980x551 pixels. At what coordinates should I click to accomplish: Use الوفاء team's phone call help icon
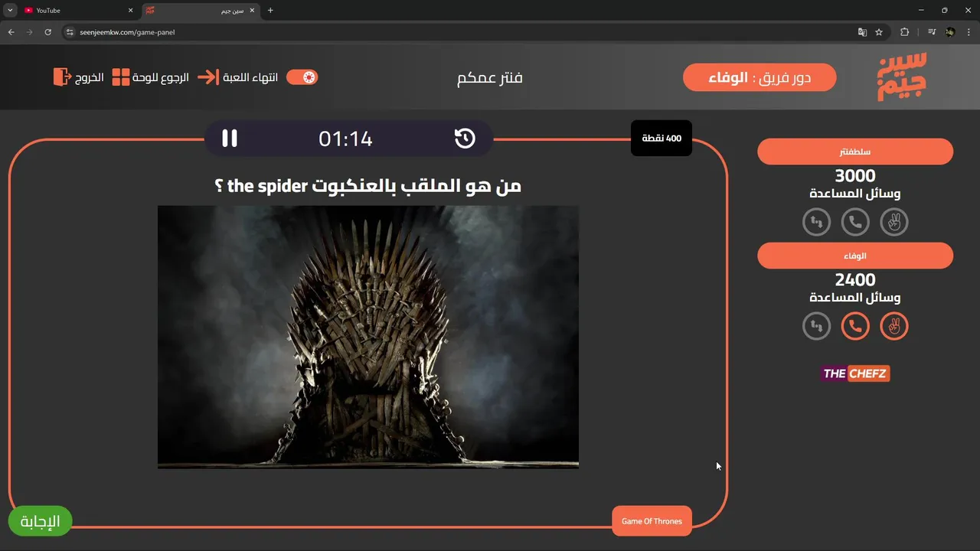[855, 327]
